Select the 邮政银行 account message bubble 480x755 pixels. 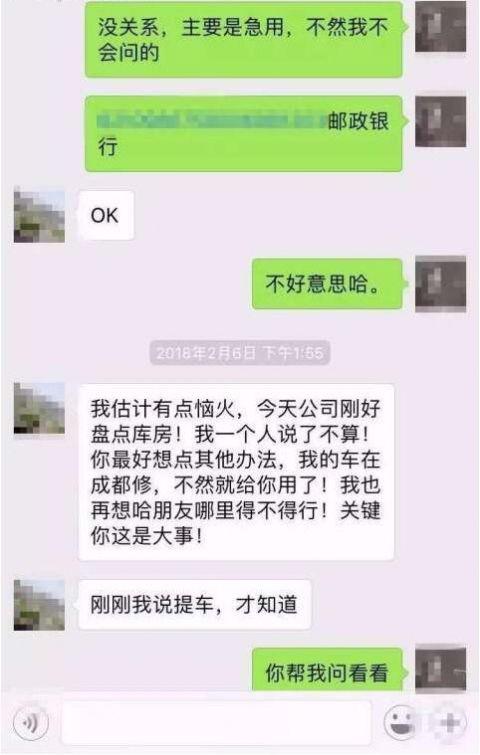pos(244,134)
